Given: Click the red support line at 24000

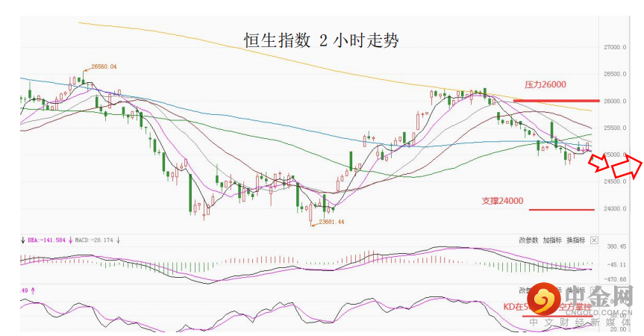Looking at the screenshot, I should pos(561,210).
